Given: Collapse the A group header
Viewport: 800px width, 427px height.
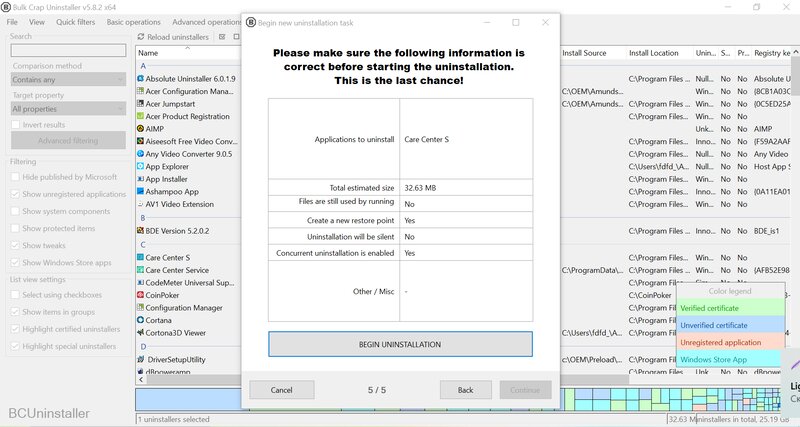Looking at the screenshot, I should pos(143,66).
